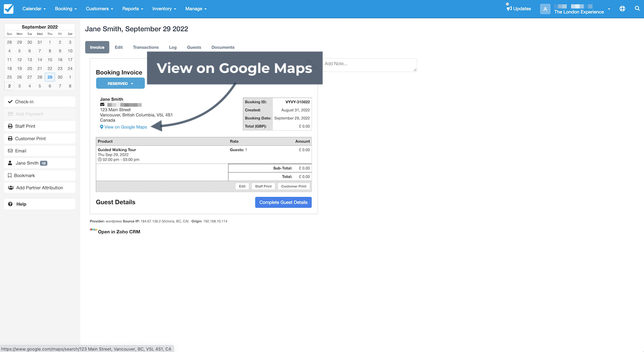Screen dimensions: 644x352
Task: Switch to the Guests tab
Action: click(x=194, y=47)
